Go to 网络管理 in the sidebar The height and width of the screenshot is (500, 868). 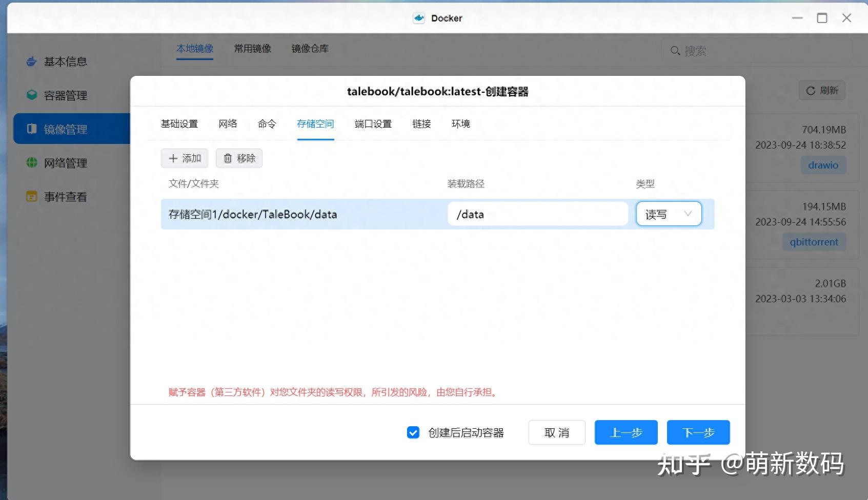coord(66,162)
